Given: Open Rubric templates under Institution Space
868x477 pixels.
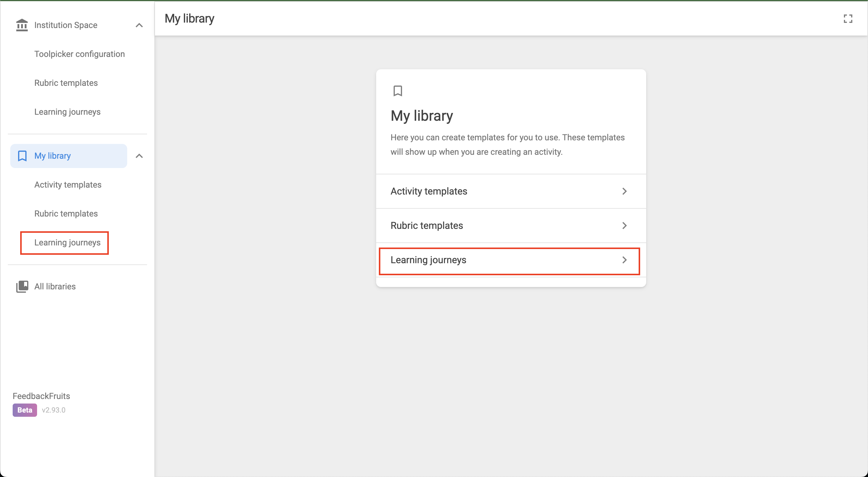Looking at the screenshot, I should tap(66, 83).
